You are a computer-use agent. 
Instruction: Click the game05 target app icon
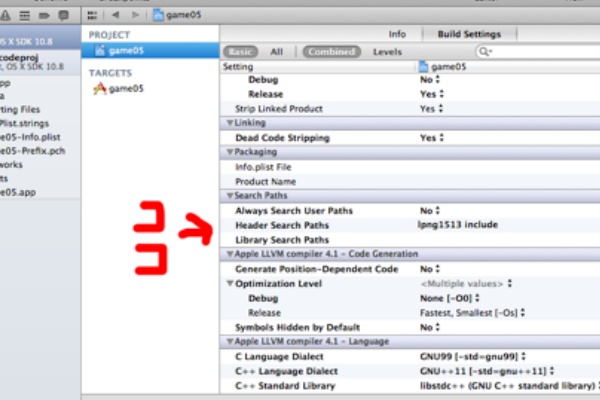[100, 88]
